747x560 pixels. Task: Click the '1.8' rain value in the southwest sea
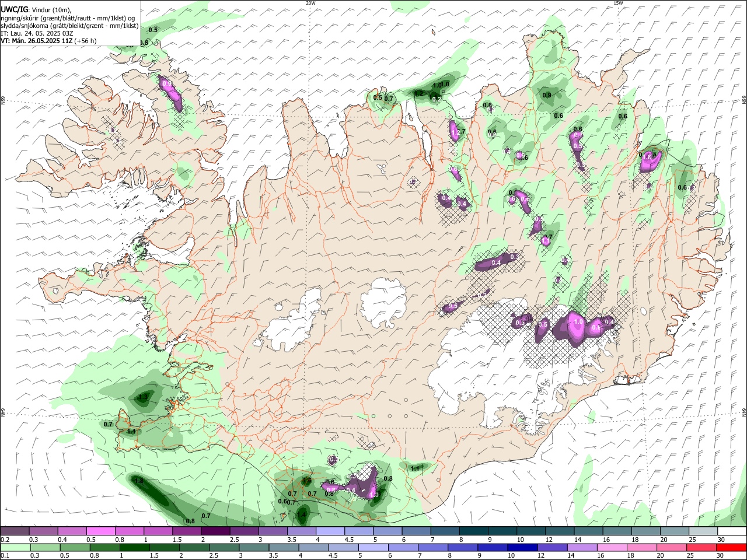point(139,481)
